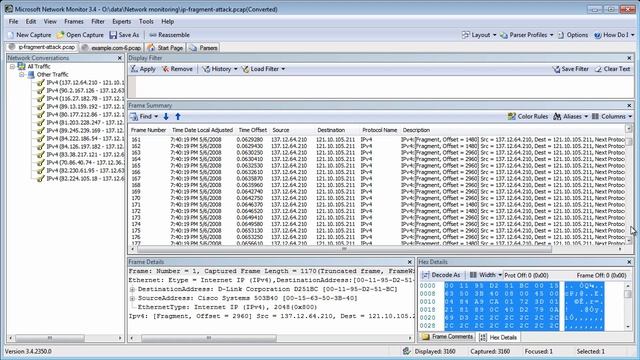Open the How Do I help menu
The height and width of the screenshot is (360, 640).
(x=614, y=35)
